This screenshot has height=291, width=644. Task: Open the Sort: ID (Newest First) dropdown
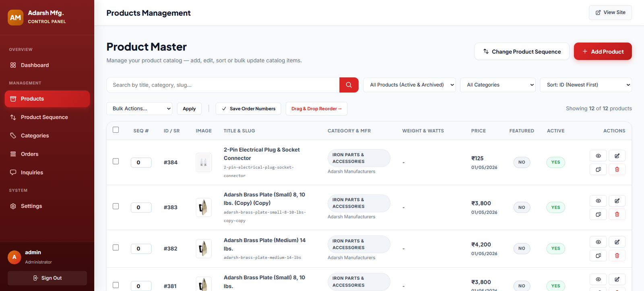click(x=586, y=85)
